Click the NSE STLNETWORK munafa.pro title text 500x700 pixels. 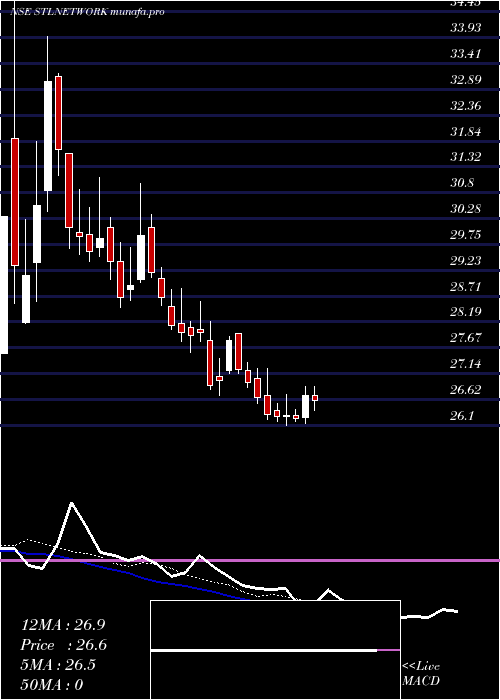coord(88,12)
